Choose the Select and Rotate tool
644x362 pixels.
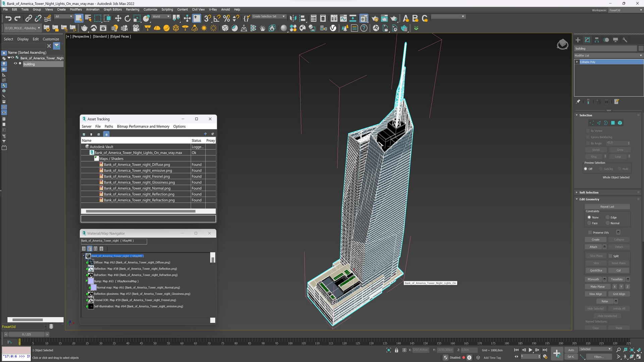tap(127, 18)
